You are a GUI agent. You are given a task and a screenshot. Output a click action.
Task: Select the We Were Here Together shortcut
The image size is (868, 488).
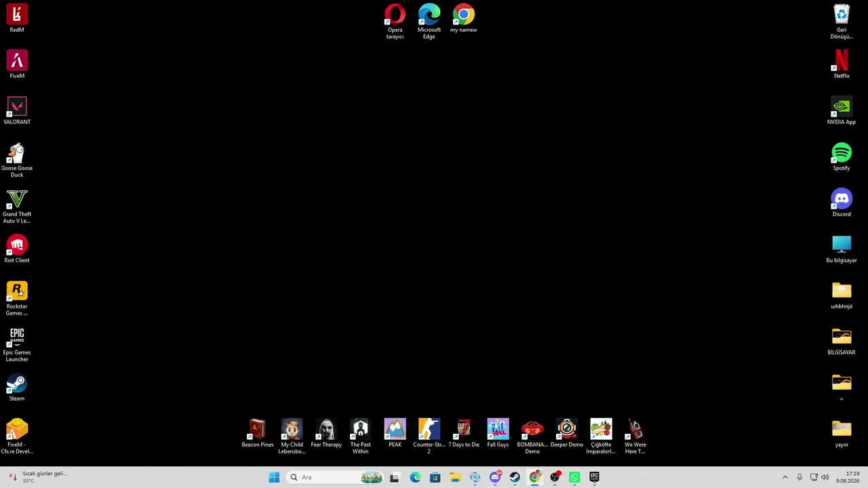coord(635,436)
